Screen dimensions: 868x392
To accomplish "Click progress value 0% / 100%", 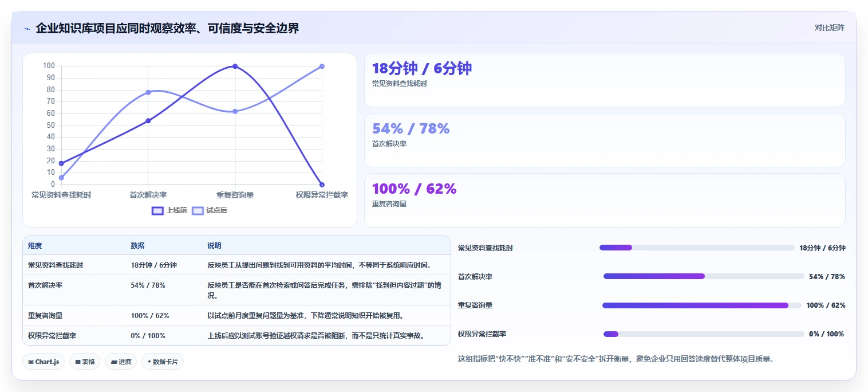I will (x=826, y=334).
